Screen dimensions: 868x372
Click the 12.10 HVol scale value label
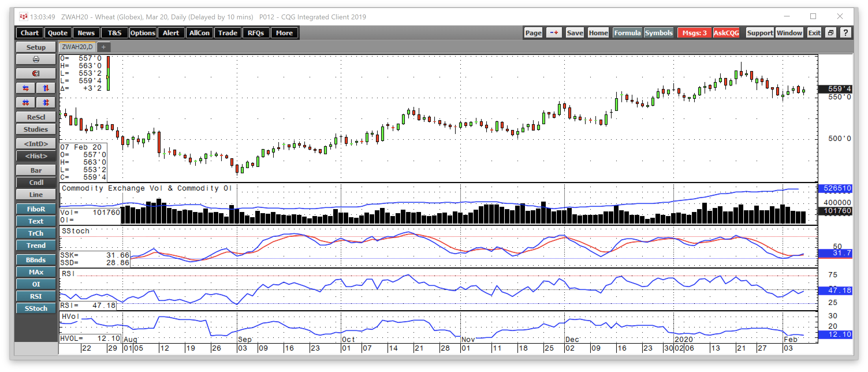[835, 334]
